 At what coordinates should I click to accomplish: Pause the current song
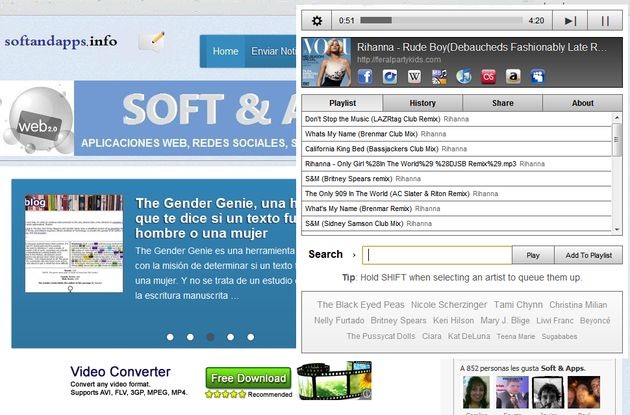point(605,20)
